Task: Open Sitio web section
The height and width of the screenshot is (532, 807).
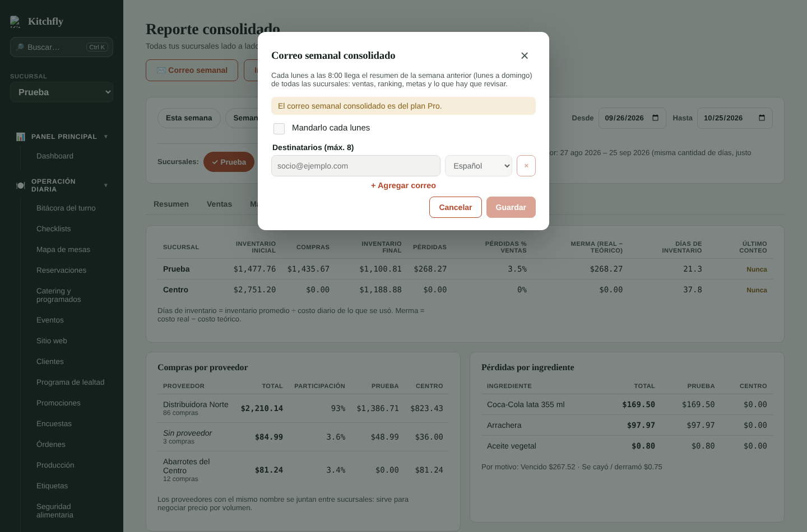Action: [52, 340]
